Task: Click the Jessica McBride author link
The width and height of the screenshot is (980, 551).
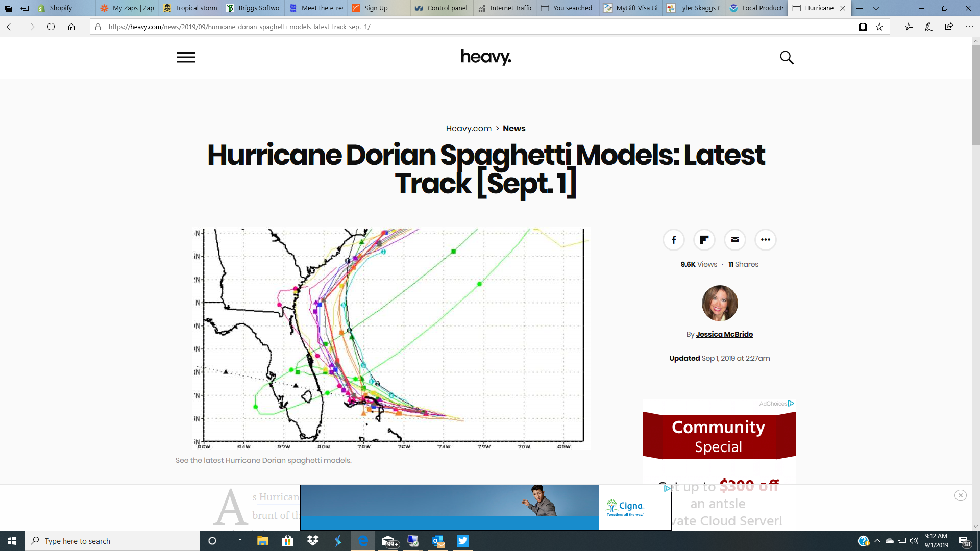Action: [724, 334]
